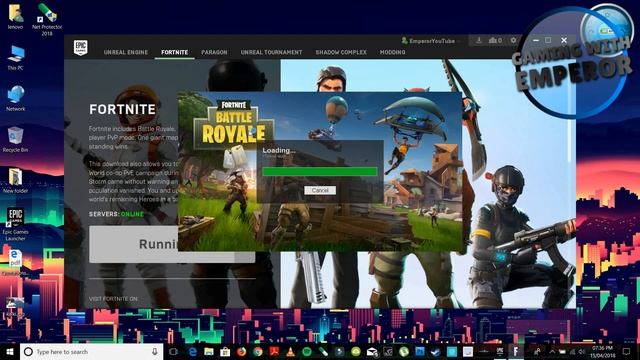640x360 pixels.
Task: Click the gray Running button
Action: (172, 244)
